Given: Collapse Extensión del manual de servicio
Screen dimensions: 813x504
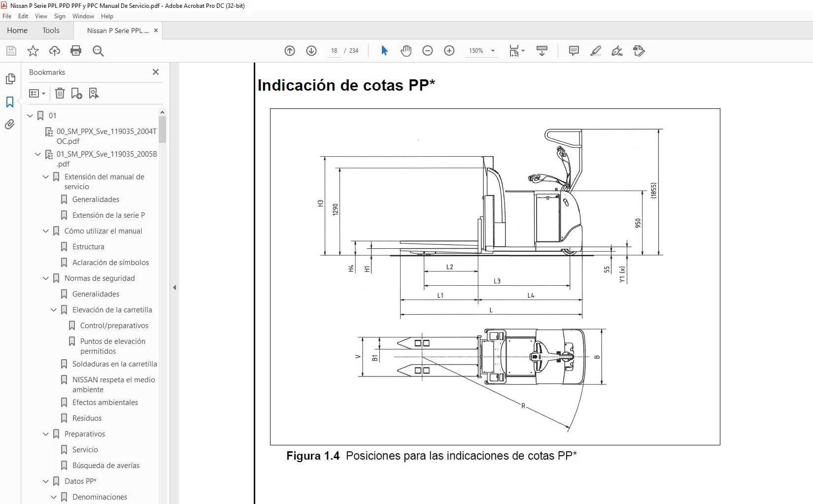Looking at the screenshot, I should click(x=46, y=177).
